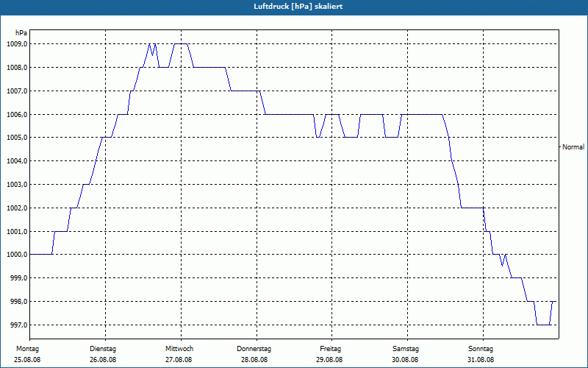588x368 pixels.
Task: Select the Mittwoch day label
Action: [x=179, y=349]
